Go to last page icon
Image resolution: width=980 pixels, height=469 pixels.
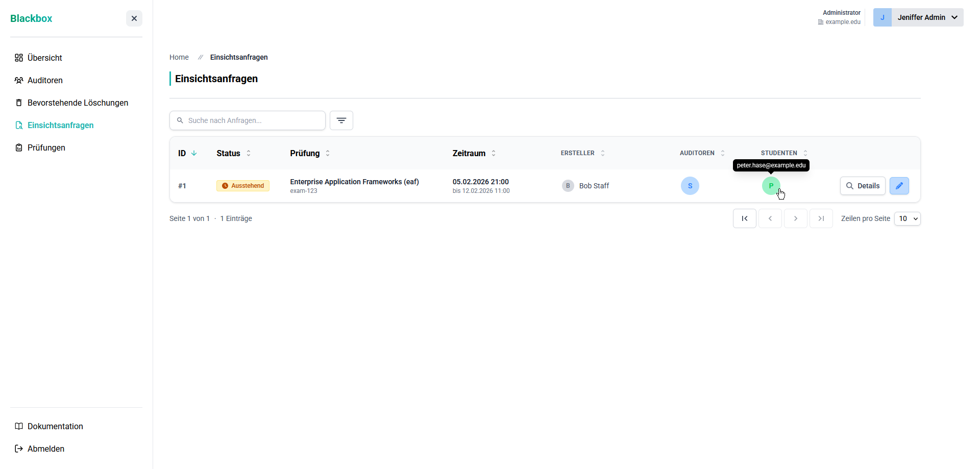(x=821, y=218)
